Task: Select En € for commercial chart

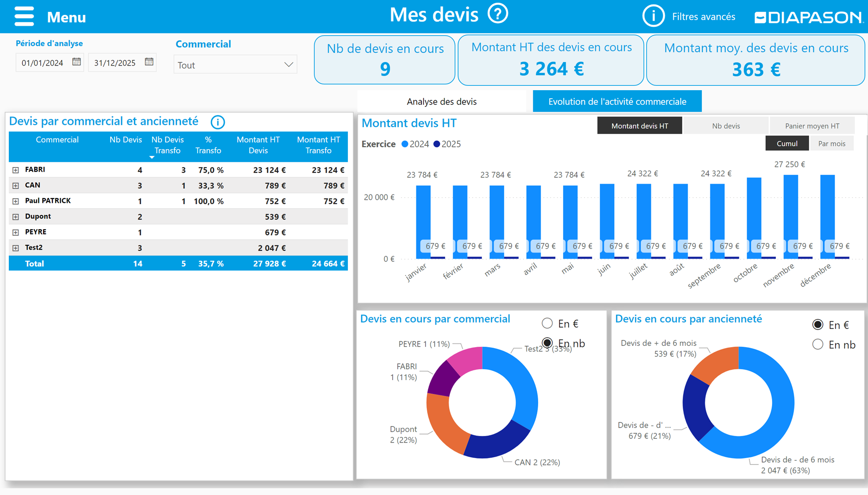Action: (x=547, y=323)
